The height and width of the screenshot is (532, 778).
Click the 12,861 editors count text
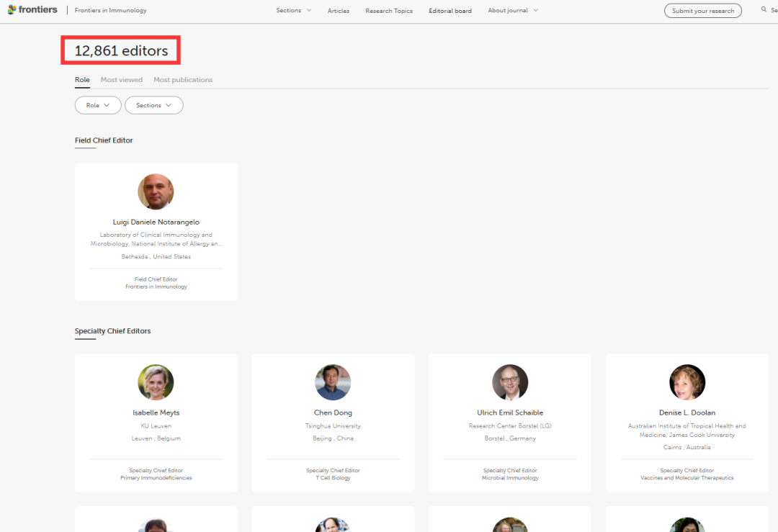point(121,50)
